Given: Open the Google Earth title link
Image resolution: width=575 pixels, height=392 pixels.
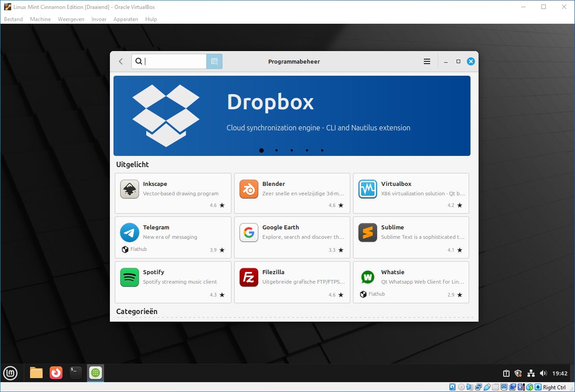Looking at the screenshot, I should (x=281, y=228).
